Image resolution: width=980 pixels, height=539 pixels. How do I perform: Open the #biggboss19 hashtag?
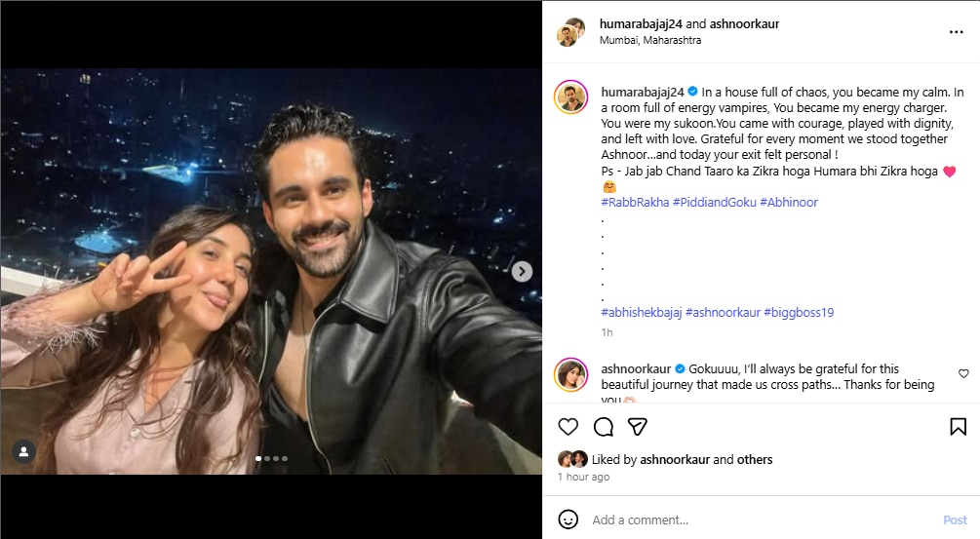799,313
